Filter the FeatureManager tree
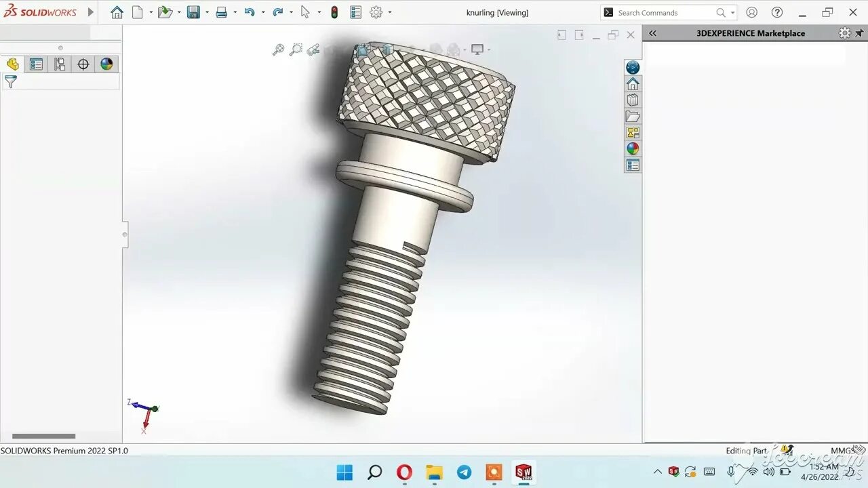This screenshot has height=488, width=868. click(x=10, y=82)
